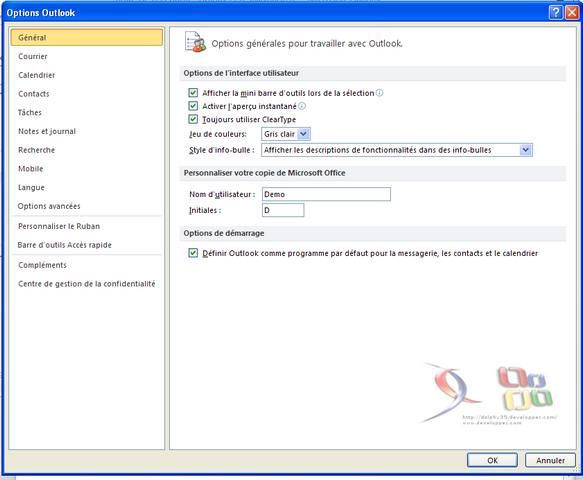The height and width of the screenshot is (480, 583).
Task: Click Personnaliser votre copie de Microsoft Office heading
Action: point(264,173)
